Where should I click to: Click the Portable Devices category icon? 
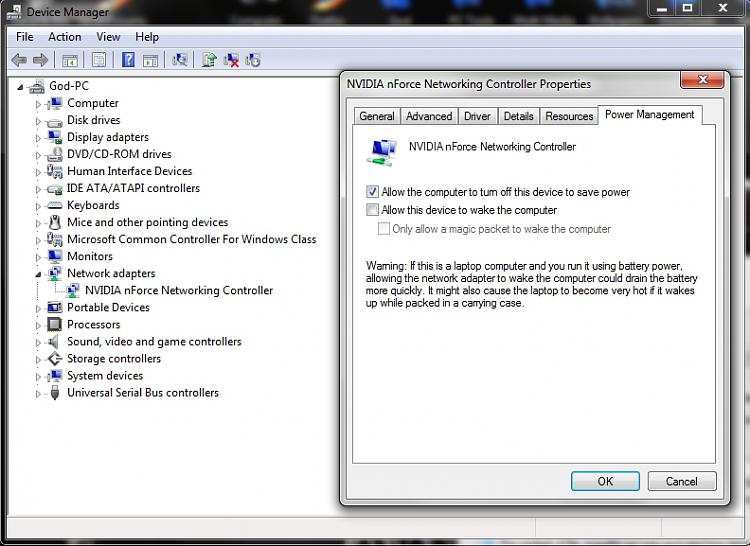pyautogui.click(x=55, y=307)
